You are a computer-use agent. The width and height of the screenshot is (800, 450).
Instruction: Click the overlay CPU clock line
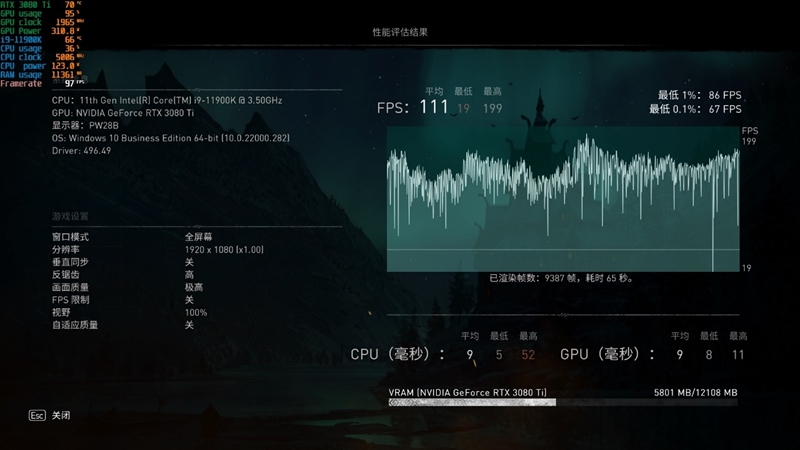41,57
